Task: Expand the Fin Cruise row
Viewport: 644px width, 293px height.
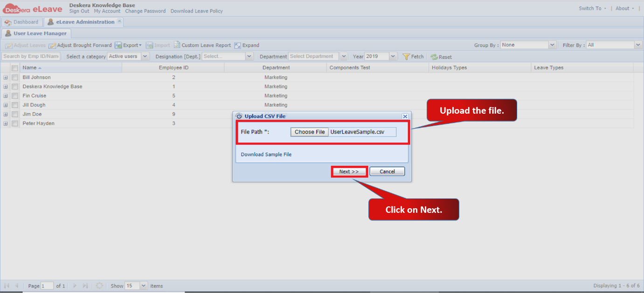Action: (x=6, y=96)
